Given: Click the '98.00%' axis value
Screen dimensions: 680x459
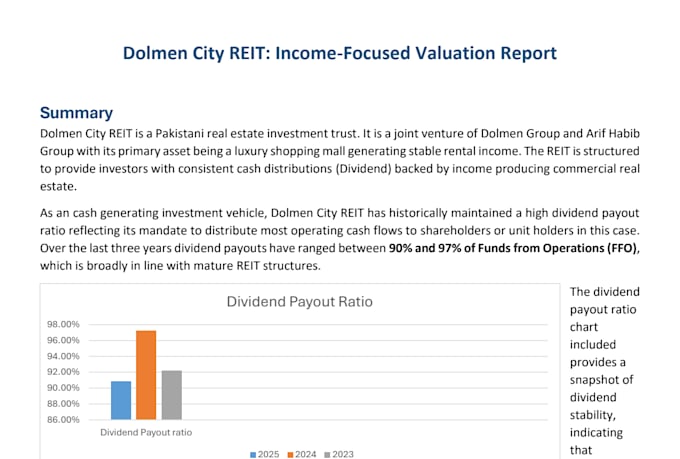Looking at the screenshot, I should [x=63, y=325].
